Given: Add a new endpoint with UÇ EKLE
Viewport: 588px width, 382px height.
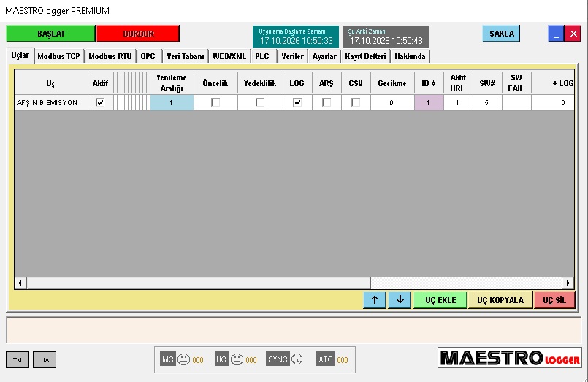Looking at the screenshot, I should [440, 300].
